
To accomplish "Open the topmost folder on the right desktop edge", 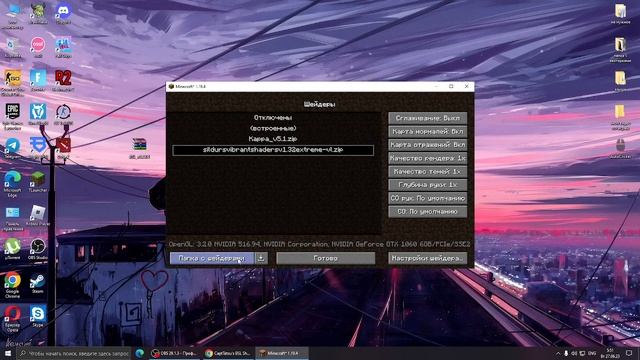I will point(620,13).
